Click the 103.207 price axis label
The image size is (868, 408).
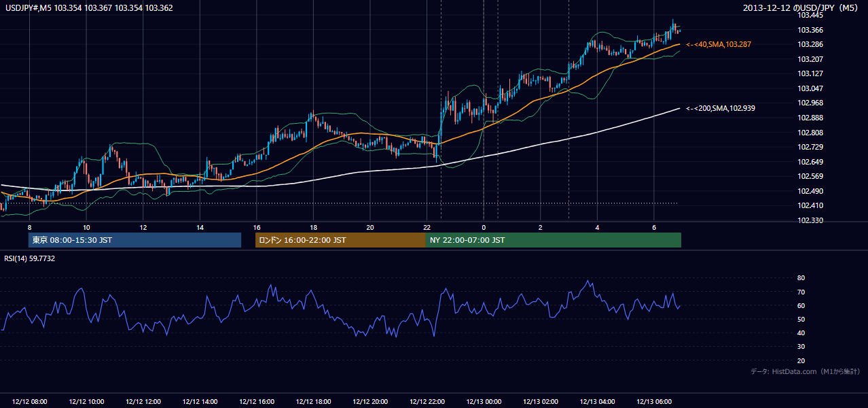point(810,59)
